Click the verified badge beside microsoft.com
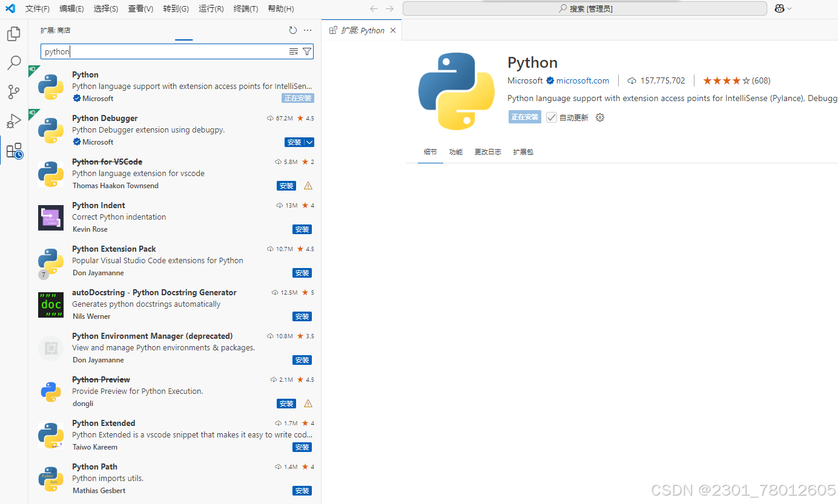The width and height of the screenshot is (838, 504). pyautogui.click(x=550, y=80)
